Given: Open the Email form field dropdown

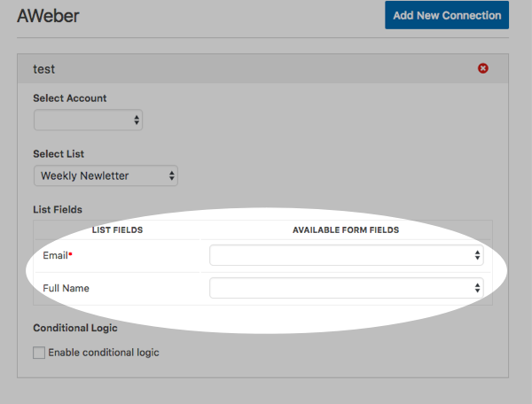Looking at the screenshot, I should tap(347, 255).
